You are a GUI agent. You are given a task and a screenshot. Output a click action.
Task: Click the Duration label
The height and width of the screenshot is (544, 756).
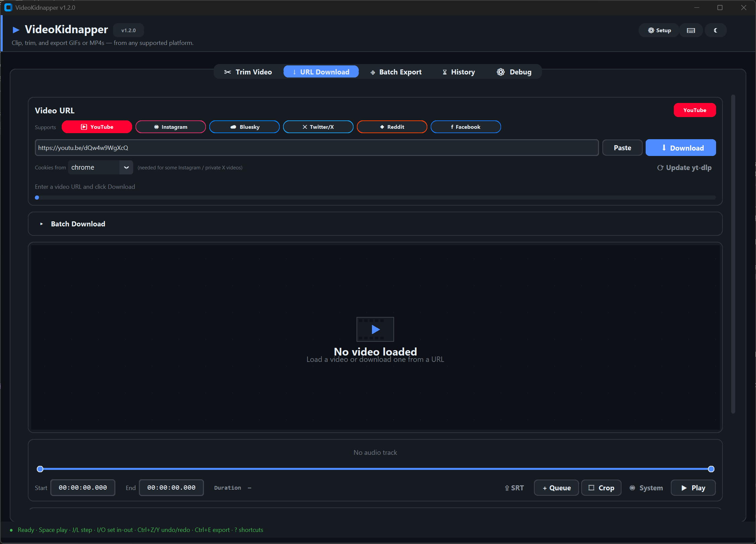(x=227, y=488)
